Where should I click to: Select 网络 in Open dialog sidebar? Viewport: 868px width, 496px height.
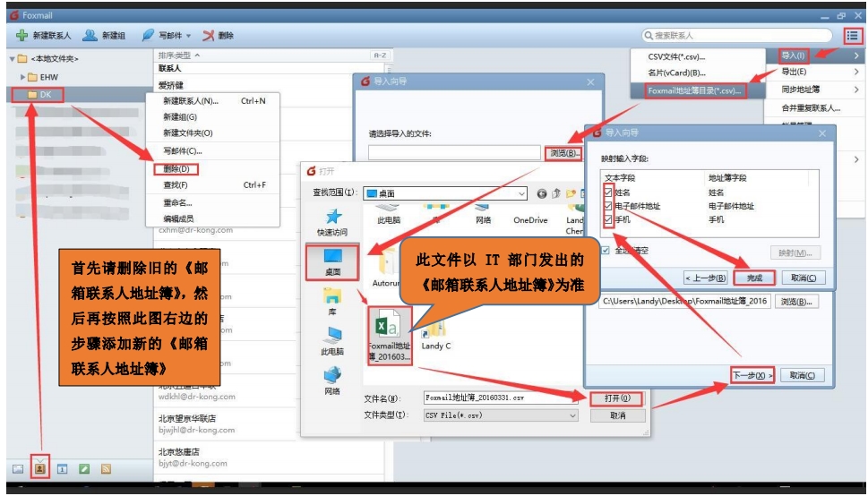click(x=332, y=381)
